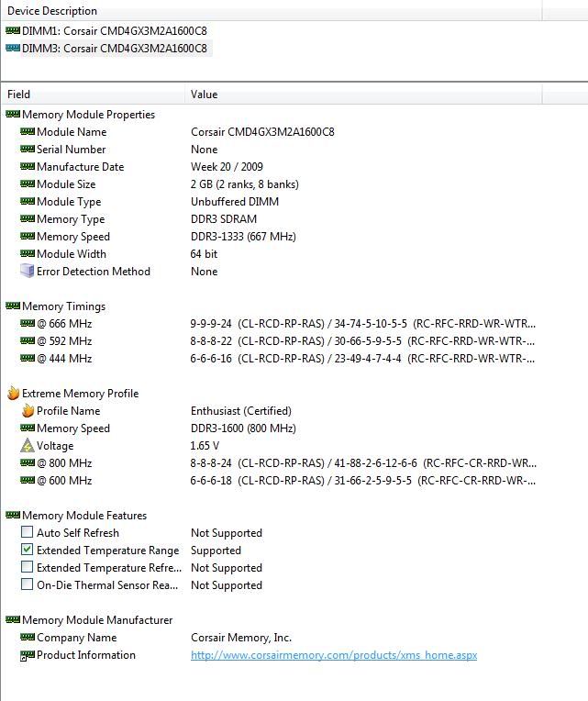Click the Module Name row icon
This screenshot has width=588, height=701.
[28, 131]
